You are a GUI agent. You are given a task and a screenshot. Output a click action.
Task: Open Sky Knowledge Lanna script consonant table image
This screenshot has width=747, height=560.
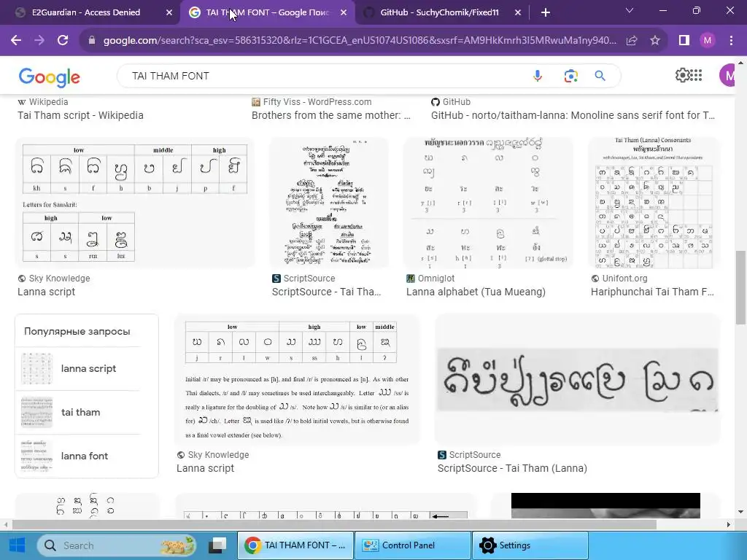(135, 203)
